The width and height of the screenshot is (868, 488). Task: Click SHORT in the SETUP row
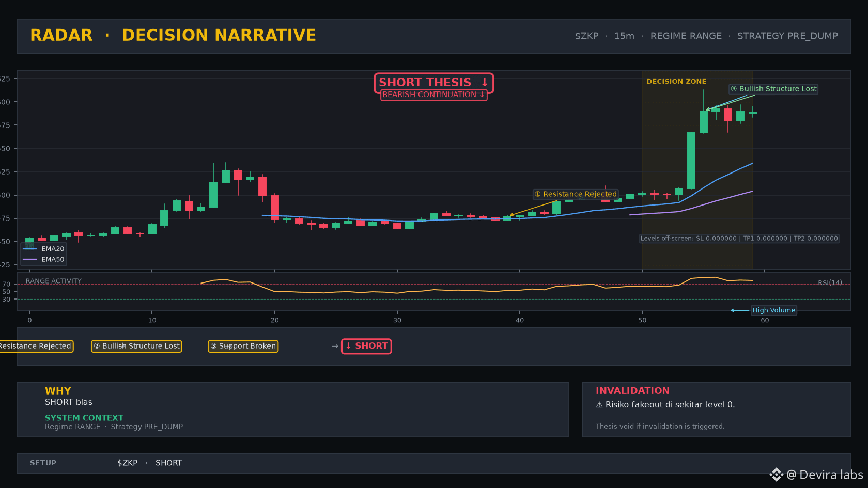[168, 463]
